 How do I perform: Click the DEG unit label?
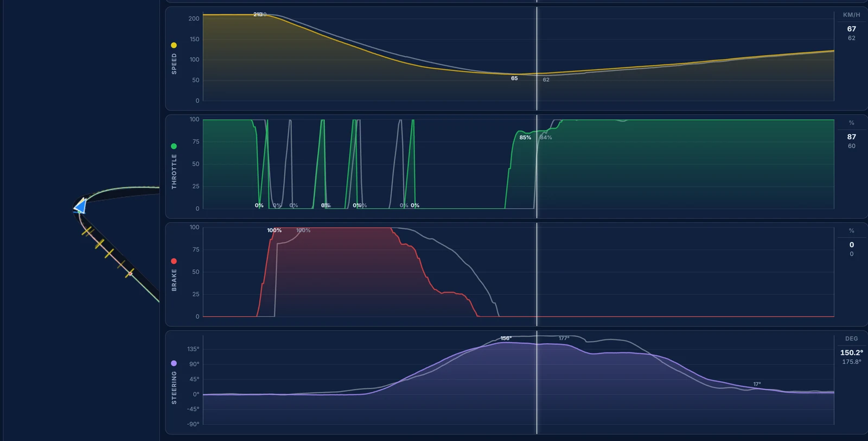pyautogui.click(x=851, y=338)
